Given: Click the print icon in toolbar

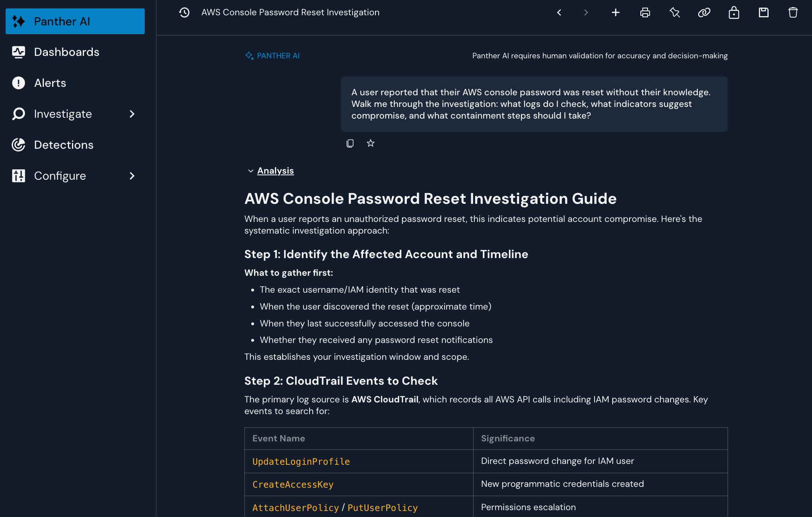Looking at the screenshot, I should point(645,12).
